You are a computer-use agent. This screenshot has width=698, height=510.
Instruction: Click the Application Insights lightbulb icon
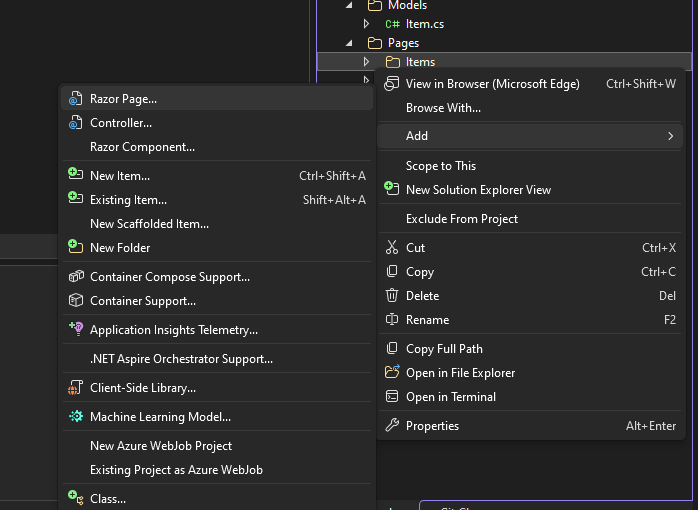click(x=76, y=329)
